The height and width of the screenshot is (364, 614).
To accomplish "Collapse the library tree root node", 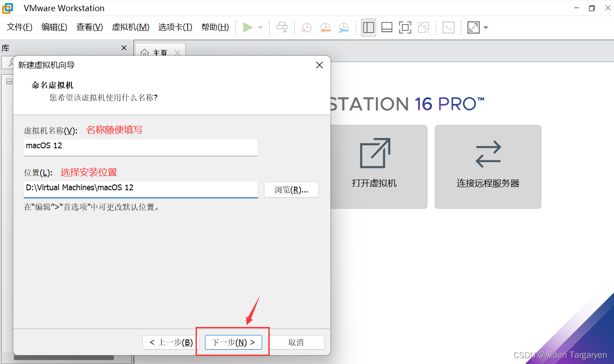I will (x=9, y=81).
